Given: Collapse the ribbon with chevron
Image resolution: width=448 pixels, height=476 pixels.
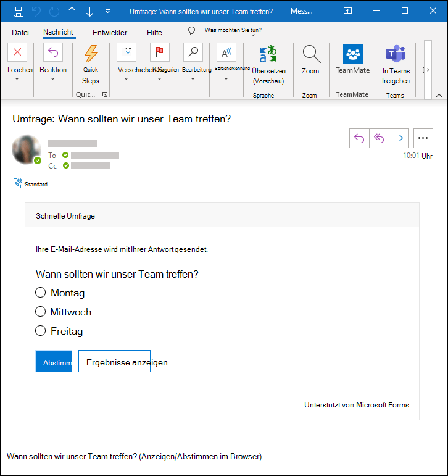Looking at the screenshot, I should (439, 95).
